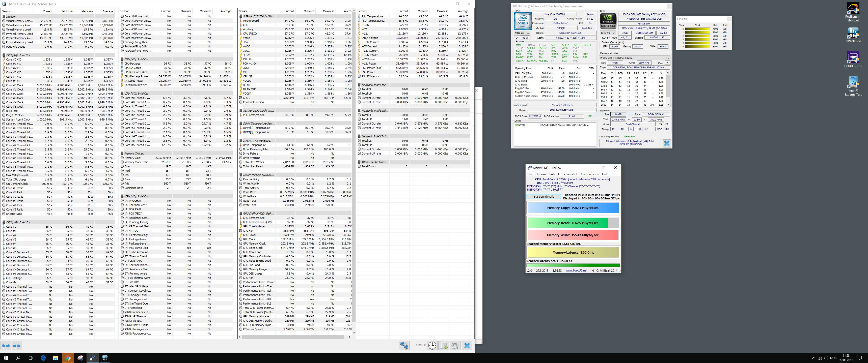Open MaxxMEM Submit menu
Screen dimensions: 868x363
click(554, 174)
